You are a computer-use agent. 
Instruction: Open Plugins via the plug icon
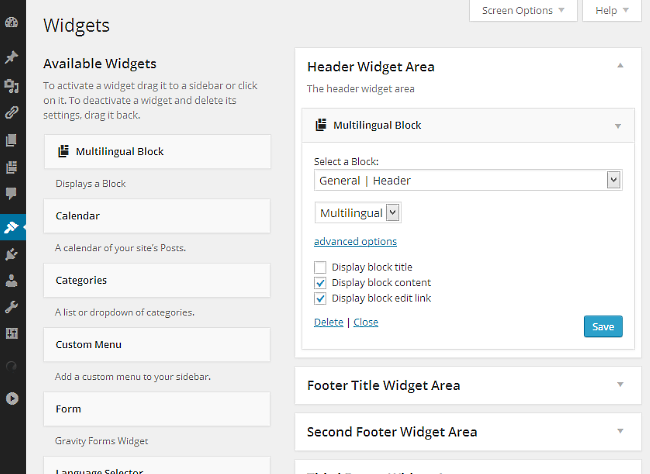(x=12, y=254)
